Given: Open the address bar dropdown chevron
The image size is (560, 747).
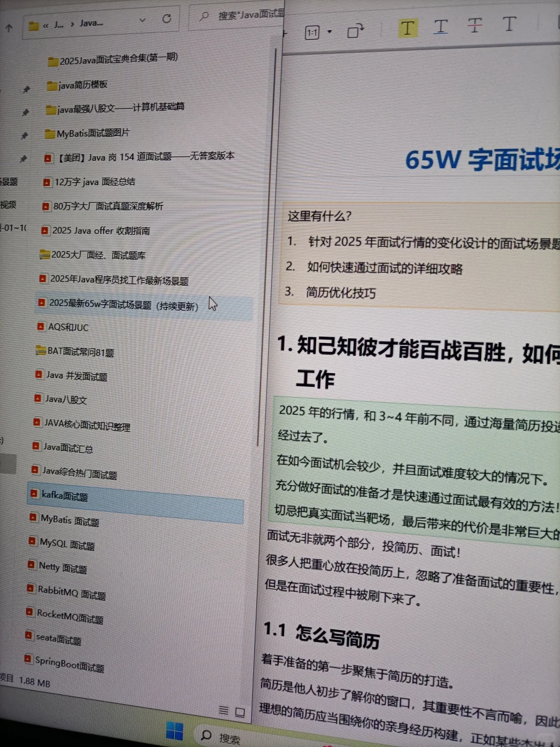Looking at the screenshot, I should tap(142, 21).
